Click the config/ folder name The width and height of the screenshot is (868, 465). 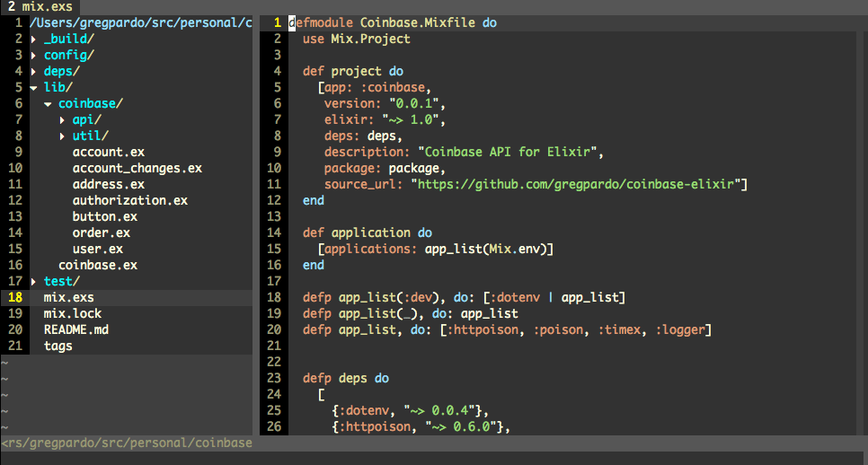click(69, 56)
